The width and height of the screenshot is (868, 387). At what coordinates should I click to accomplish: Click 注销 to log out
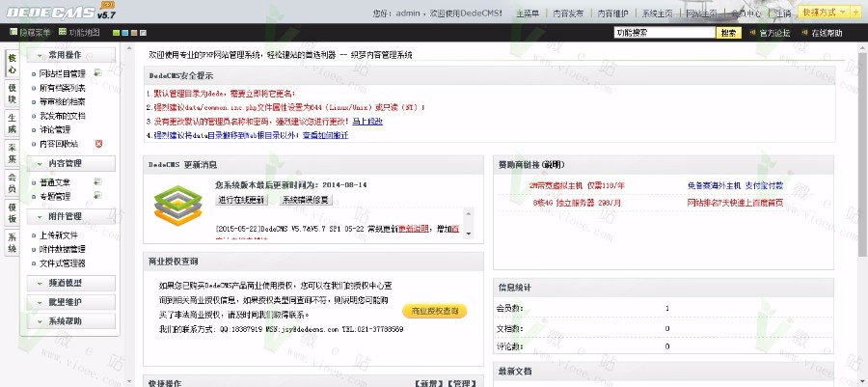783,14
